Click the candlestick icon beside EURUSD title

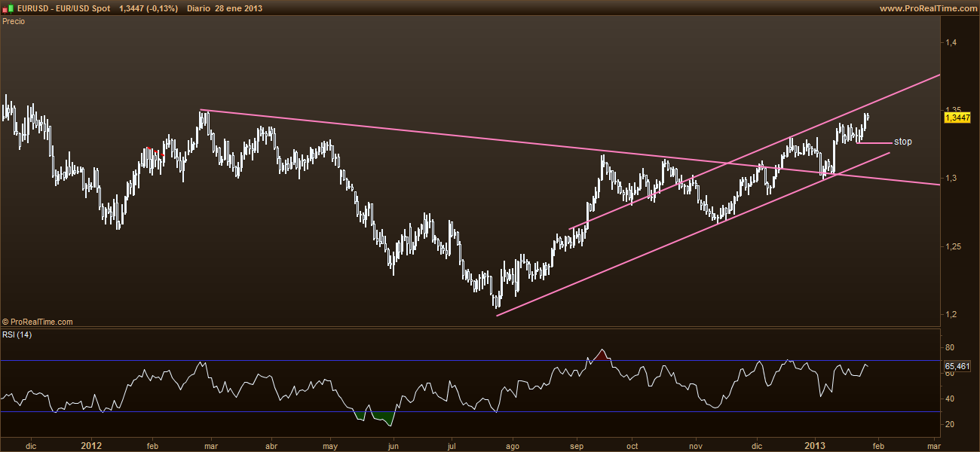point(8,8)
